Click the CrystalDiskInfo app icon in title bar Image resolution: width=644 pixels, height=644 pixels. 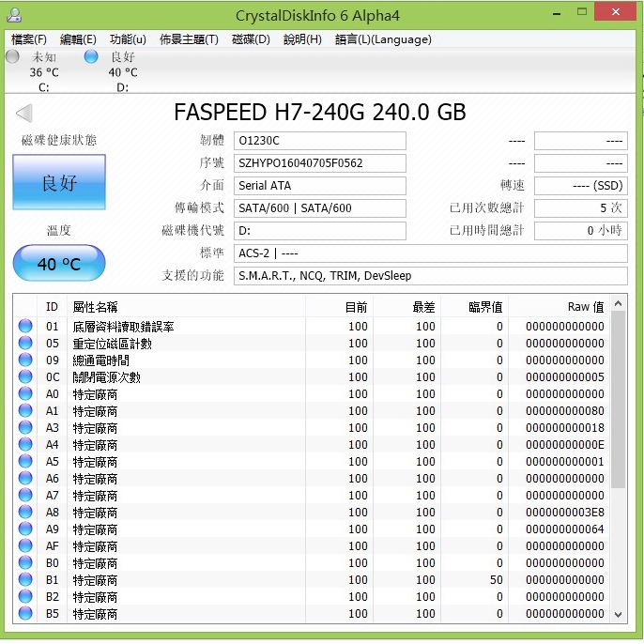click(14, 15)
